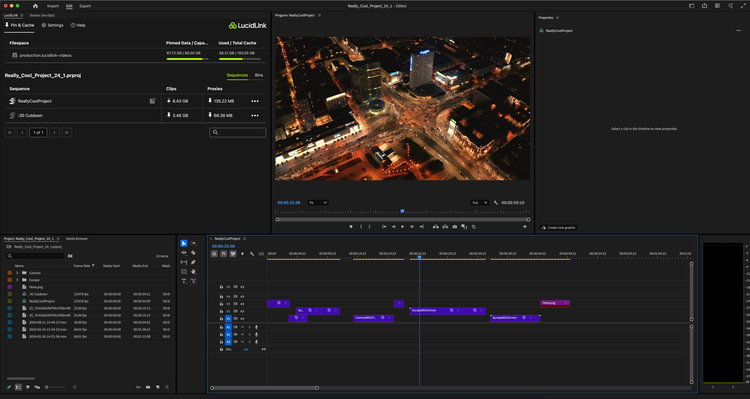Open the share/export icon at top right
Image resolution: width=750 pixels, height=399 pixels.
click(x=704, y=6)
